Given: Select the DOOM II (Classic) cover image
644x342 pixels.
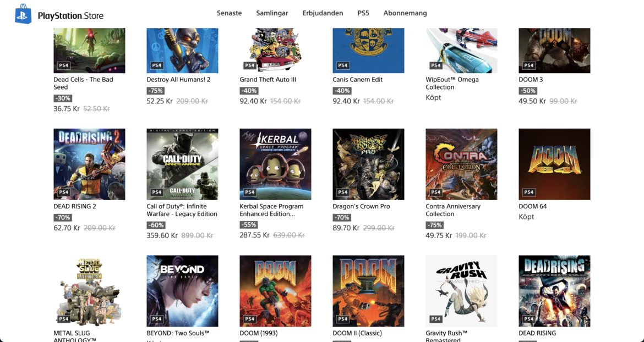Looking at the screenshot, I should click(x=368, y=291).
